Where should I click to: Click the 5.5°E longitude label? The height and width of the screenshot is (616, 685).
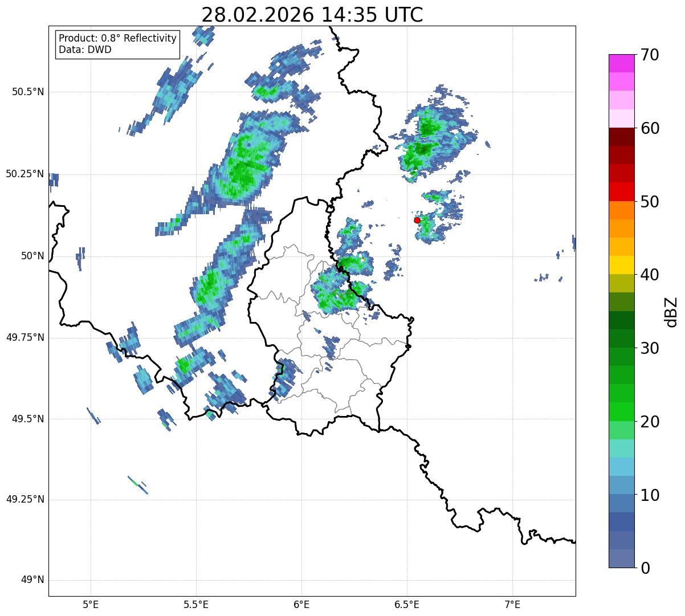point(196,605)
